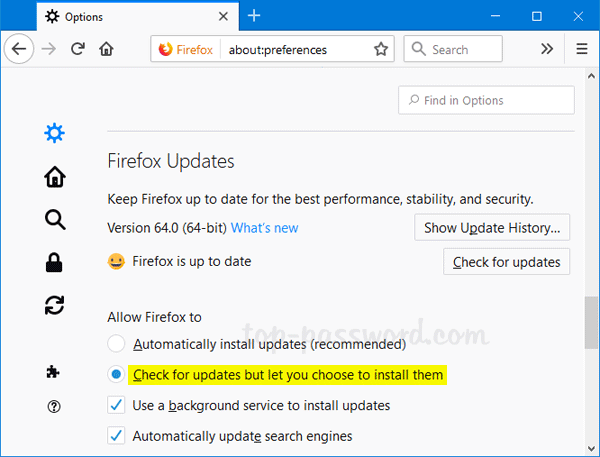This screenshot has width=600, height=457.
Task: Open a new tab with plus button
Action: coord(254,16)
